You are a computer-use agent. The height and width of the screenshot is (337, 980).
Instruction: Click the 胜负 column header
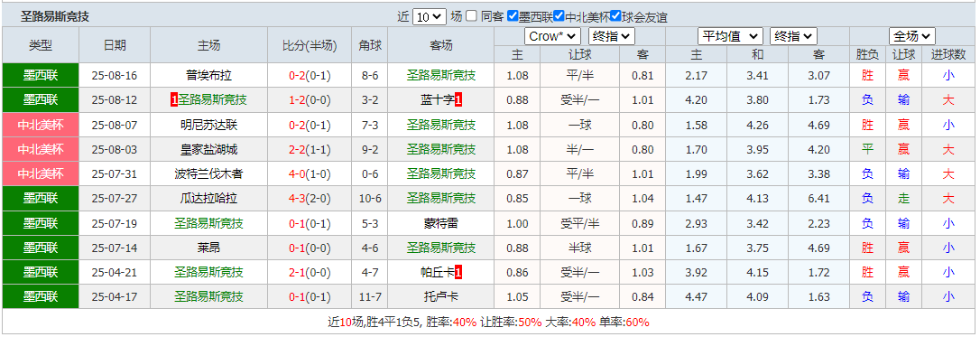click(867, 54)
